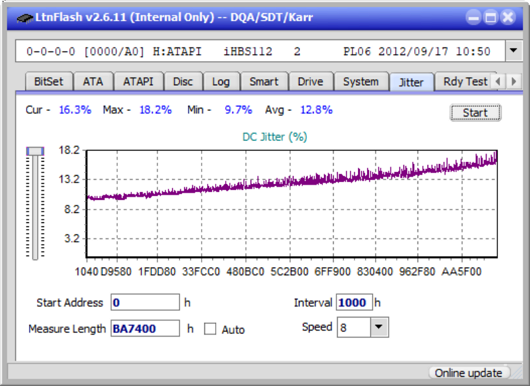Select the Jitter tab

(411, 82)
